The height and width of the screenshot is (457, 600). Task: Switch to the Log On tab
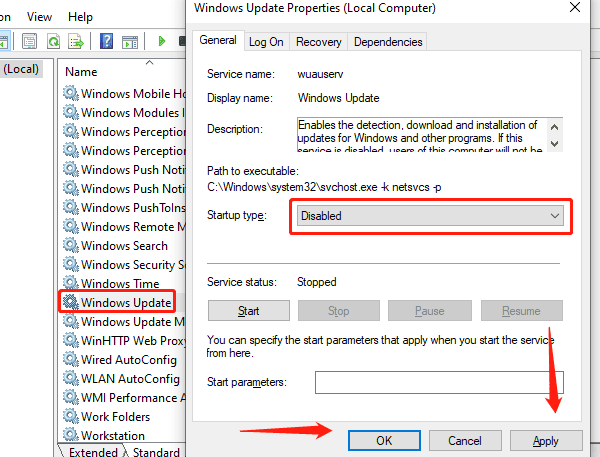[x=266, y=42]
